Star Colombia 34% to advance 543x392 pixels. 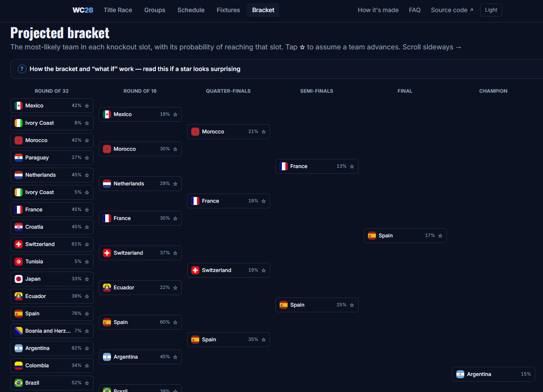pyautogui.click(x=87, y=366)
